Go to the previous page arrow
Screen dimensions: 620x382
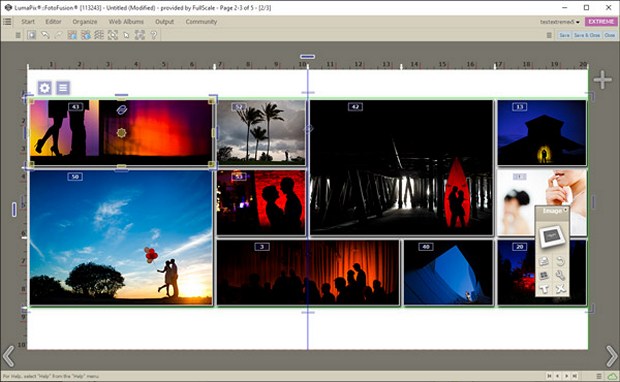point(8,356)
